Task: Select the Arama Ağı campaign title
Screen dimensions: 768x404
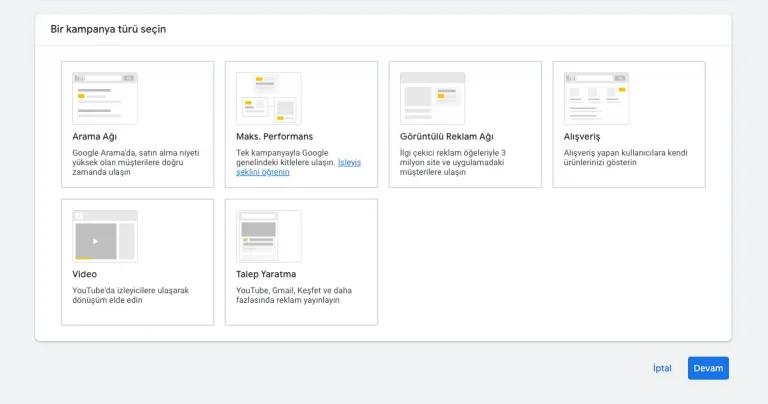Action: [x=95, y=137]
